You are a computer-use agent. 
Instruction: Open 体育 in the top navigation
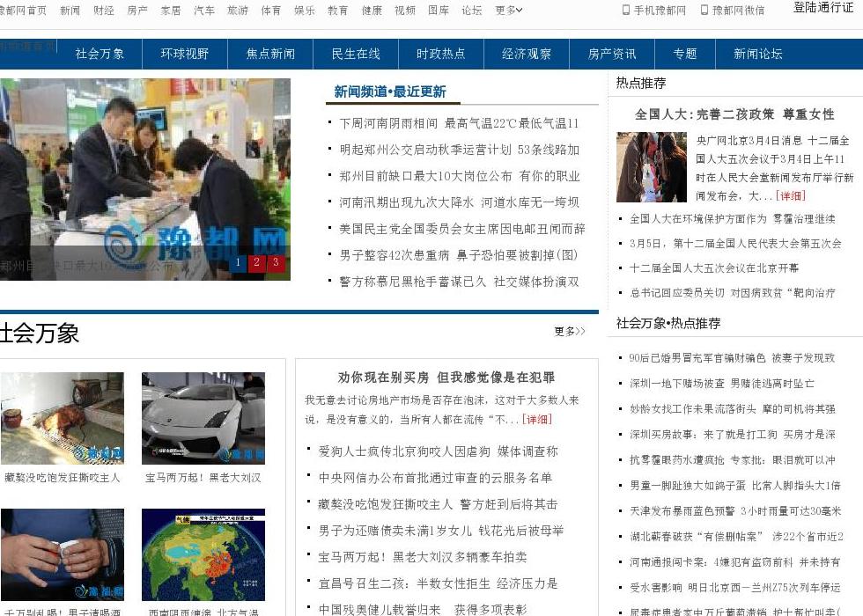pos(271,10)
